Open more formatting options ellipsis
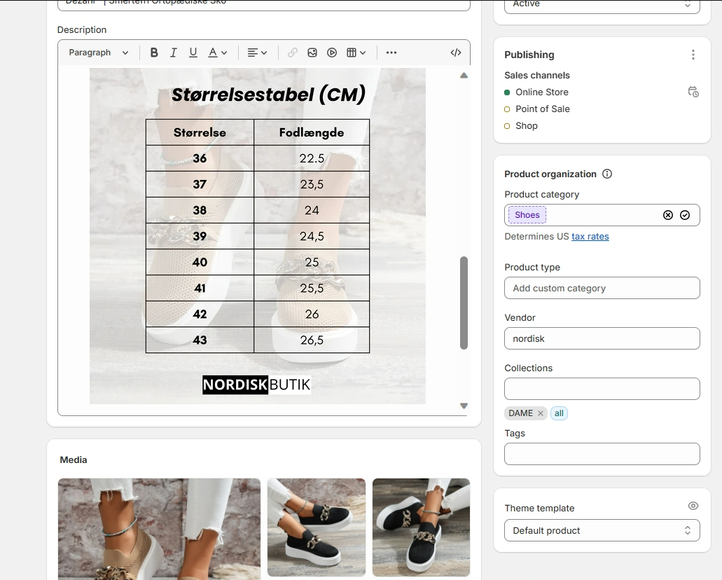The image size is (722, 580). coord(391,52)
